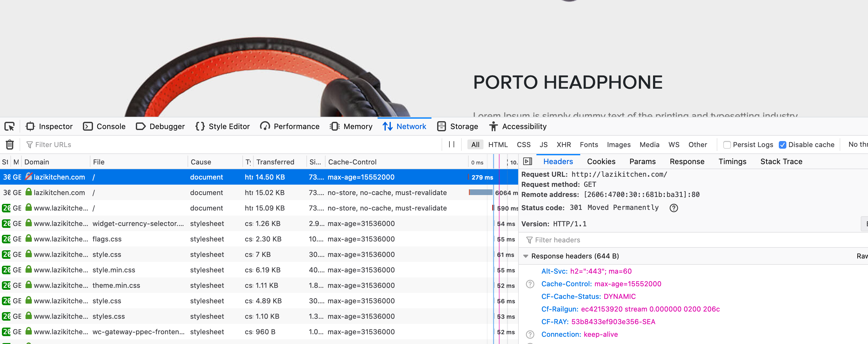The image size is (868, 344).
Task: Open the Timings details tab
Action: [732, 162]
